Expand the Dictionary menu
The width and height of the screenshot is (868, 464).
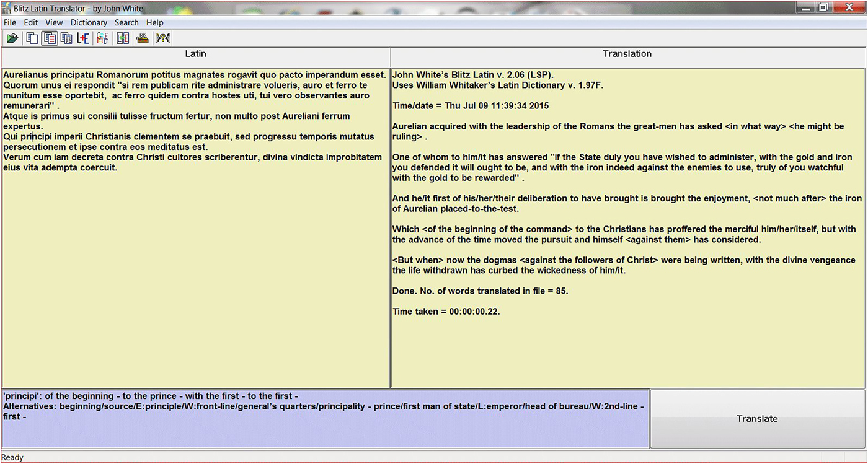point(89,22)
